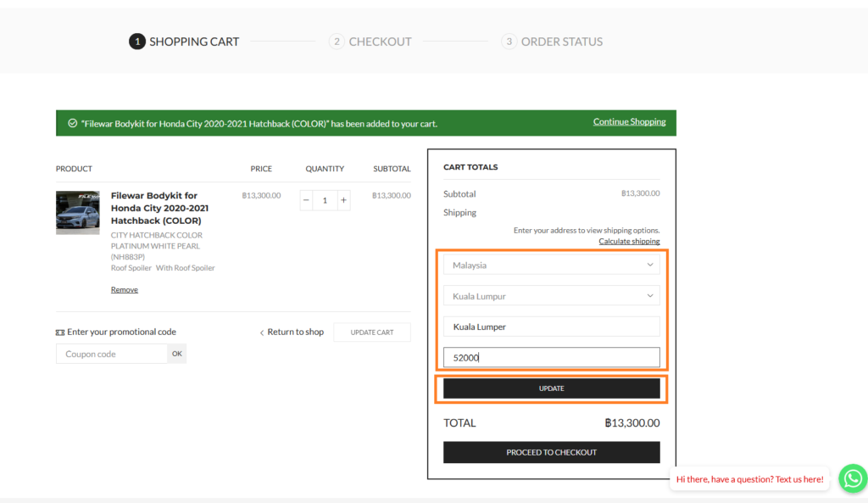Image resolution: width=868 pixels, height=503 pixels.
Task: Click the UPDATE CART button
Action: pos(372,333)
